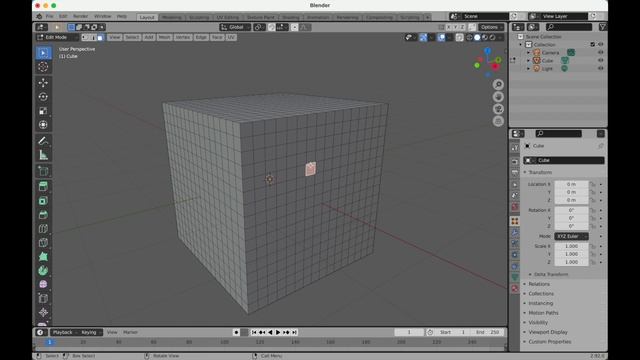640x360 pixels.
Task: Uncheck the Collection exclude checkbox
Action: tap(593, 44)
